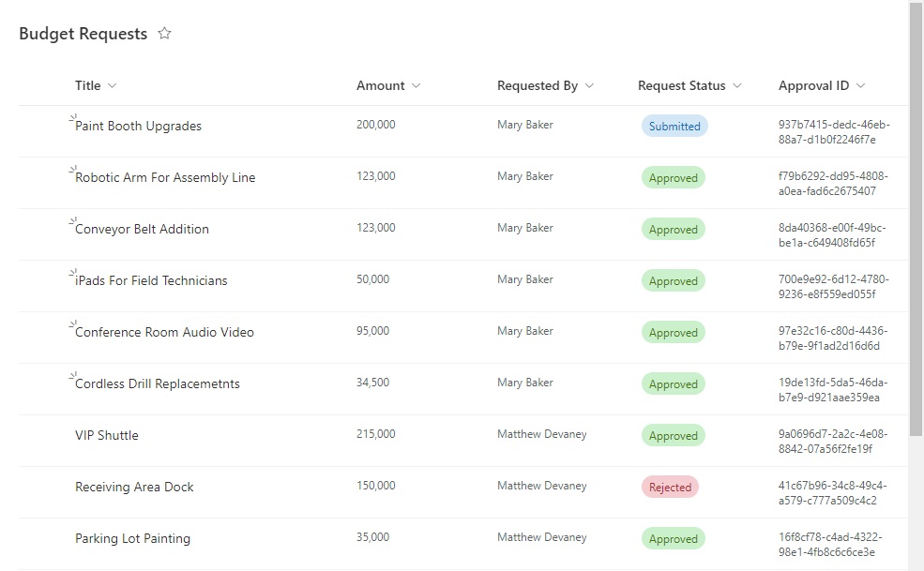Click new-item glyph beside iPads For Field Technicians
Screen dimensions: 924x571
pos(73,273)
